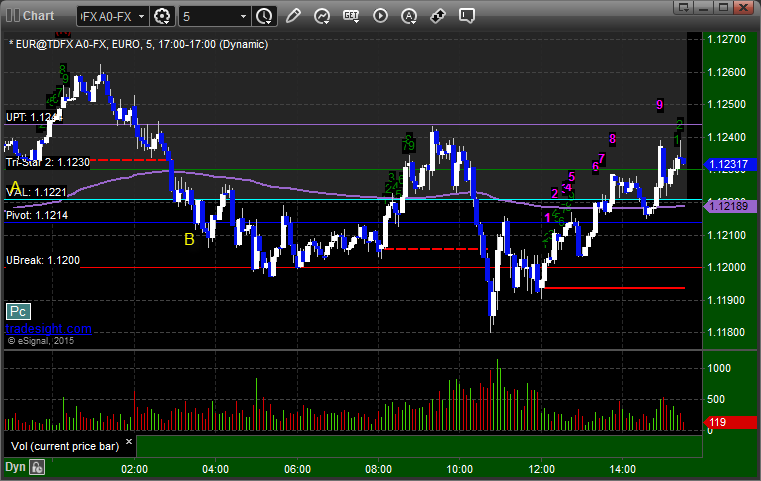Click the interval input showing 5
The width and height of the screenshot is (761, 481).
click(x=209, y=17)
